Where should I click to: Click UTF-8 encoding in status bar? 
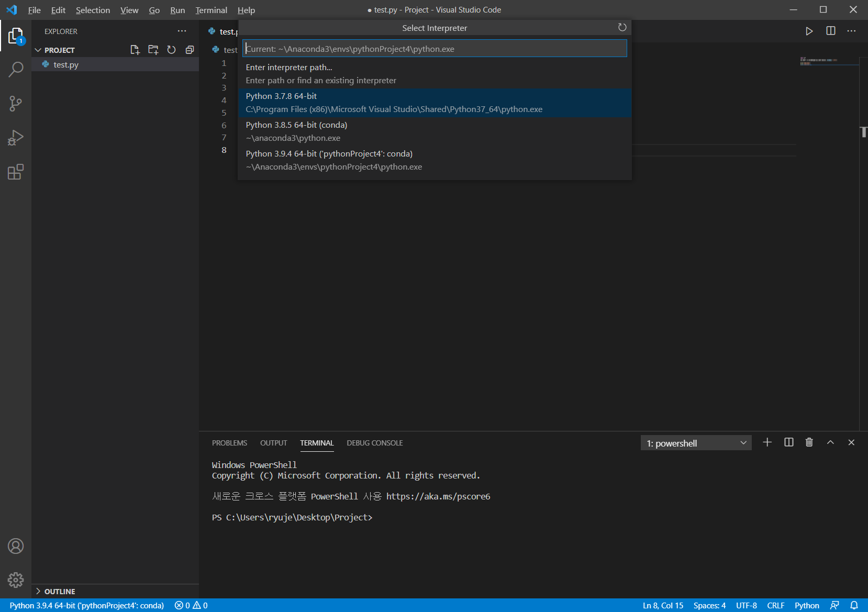746,605
